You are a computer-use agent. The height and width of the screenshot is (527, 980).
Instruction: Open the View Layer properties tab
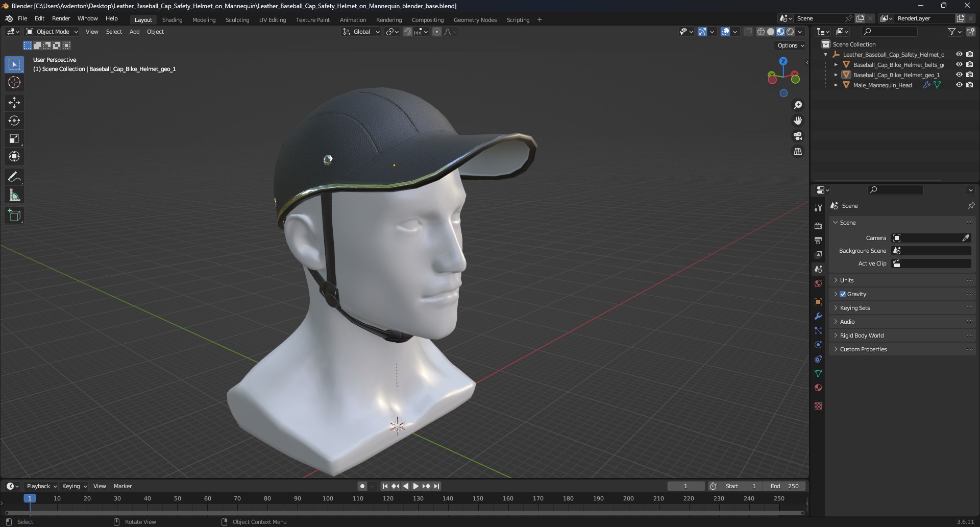pyautogui.click(x=818, y=254)
